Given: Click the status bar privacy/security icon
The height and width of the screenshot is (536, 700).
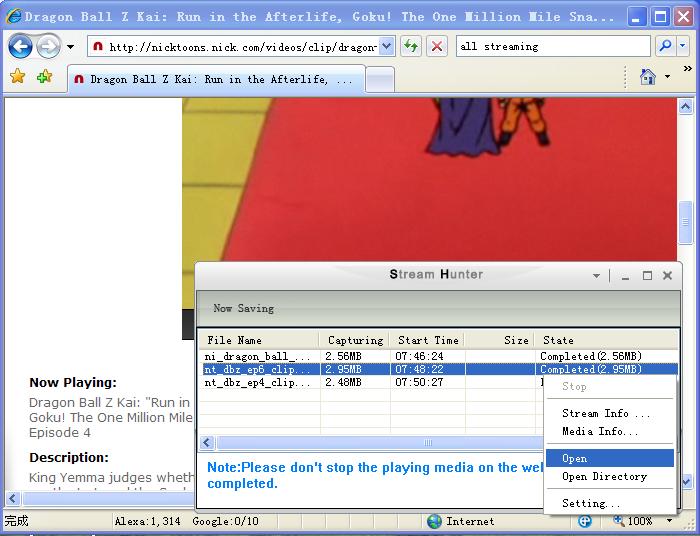Looking at the screenshot, I should 584,521.
